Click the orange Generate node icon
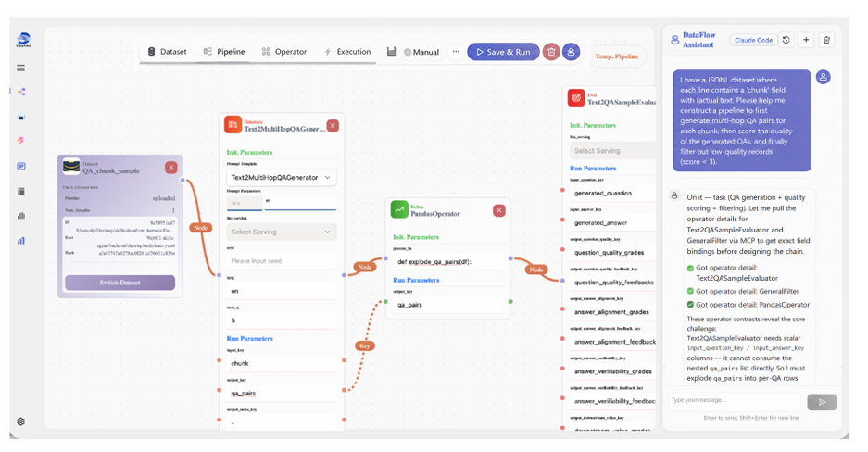The width and height of the screenshot is (868, 452). pyautogui.click(x=233, y=125)
